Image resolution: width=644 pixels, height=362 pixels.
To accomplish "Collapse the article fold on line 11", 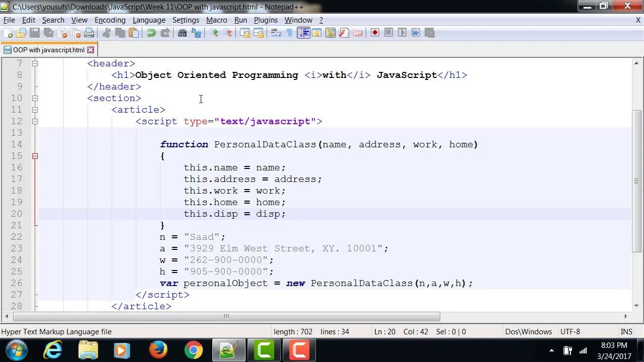I will [35, 110].
